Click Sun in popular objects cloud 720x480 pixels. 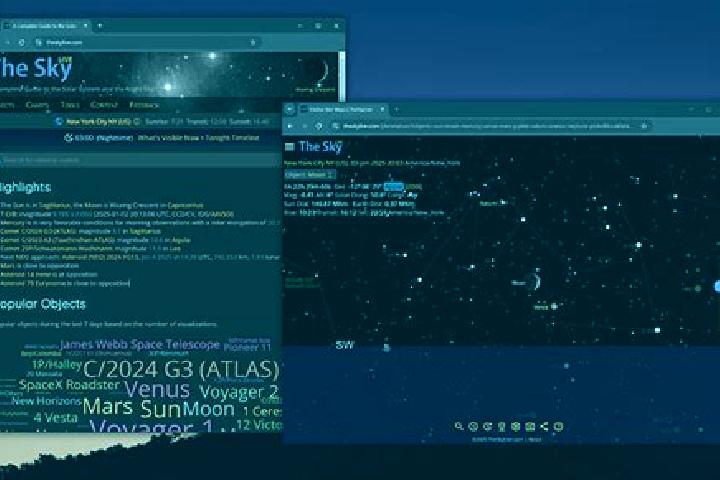tap(161, 409)
